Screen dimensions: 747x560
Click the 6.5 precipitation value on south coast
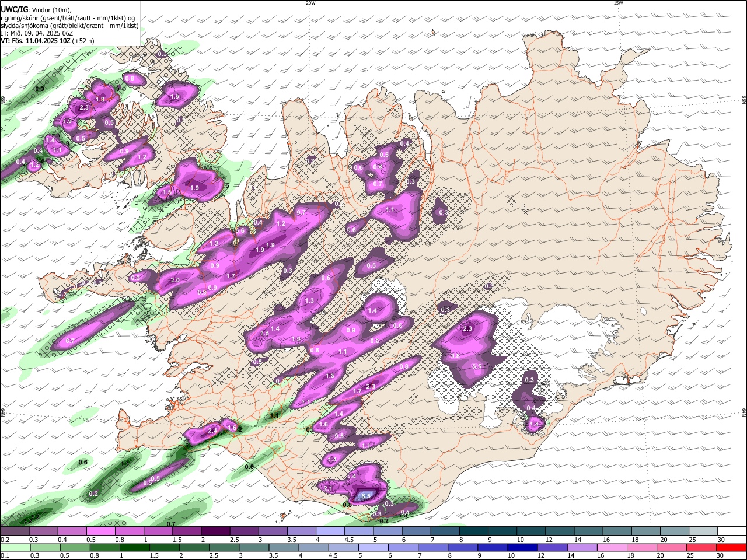366,496
